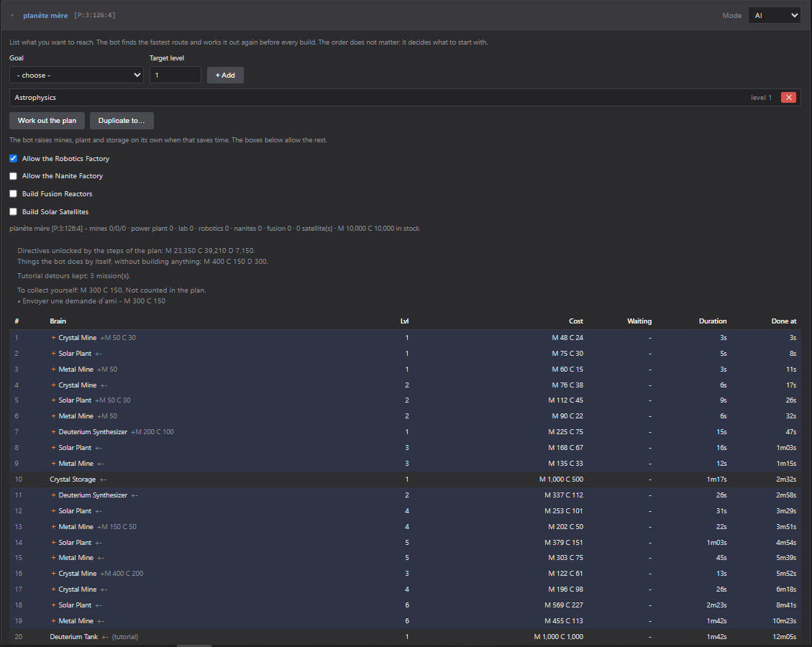812x647 pixels.
Task: Click the Duration column header
Action: coord(713,321)
